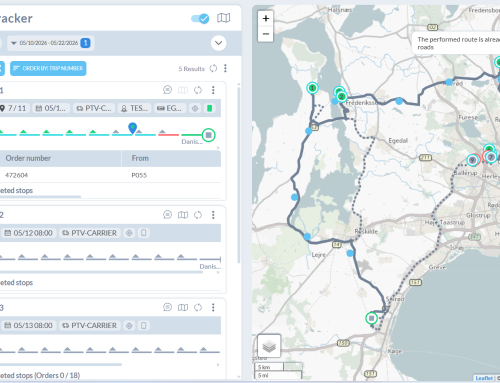Click trip 2 PTV-CARRIER chip
This screenshot has width=500, height=383.
click(90, 233)
